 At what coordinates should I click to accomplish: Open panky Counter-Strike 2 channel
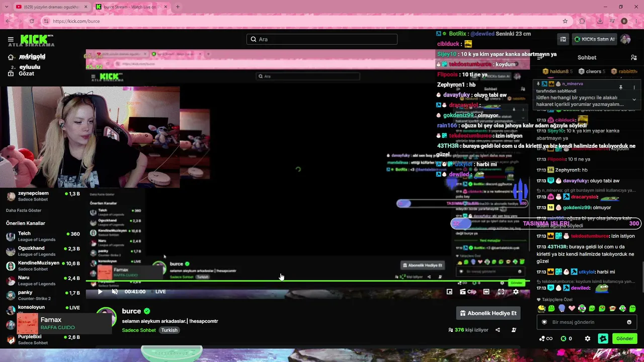click(43, 295)
